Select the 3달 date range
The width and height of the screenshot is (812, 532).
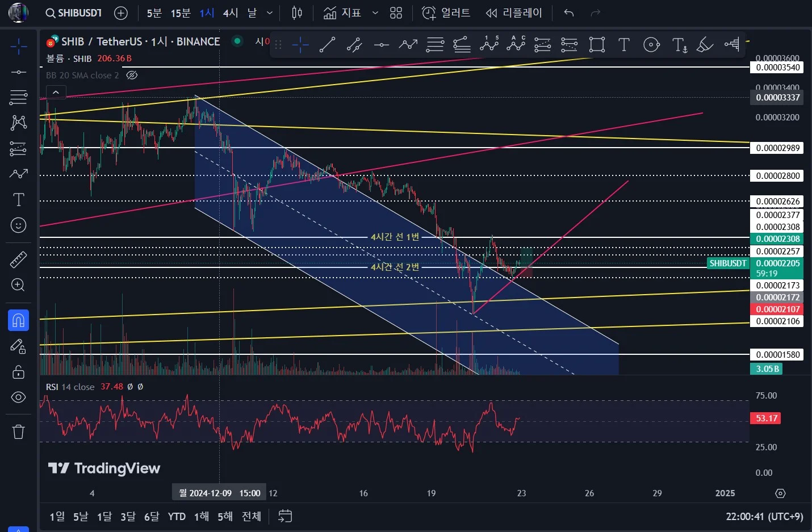128,516
